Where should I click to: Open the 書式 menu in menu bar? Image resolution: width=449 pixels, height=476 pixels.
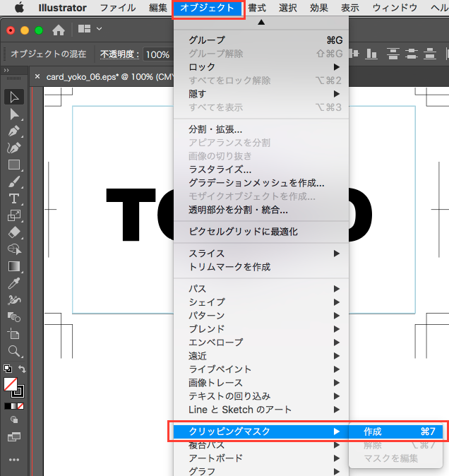coord(256,8)
